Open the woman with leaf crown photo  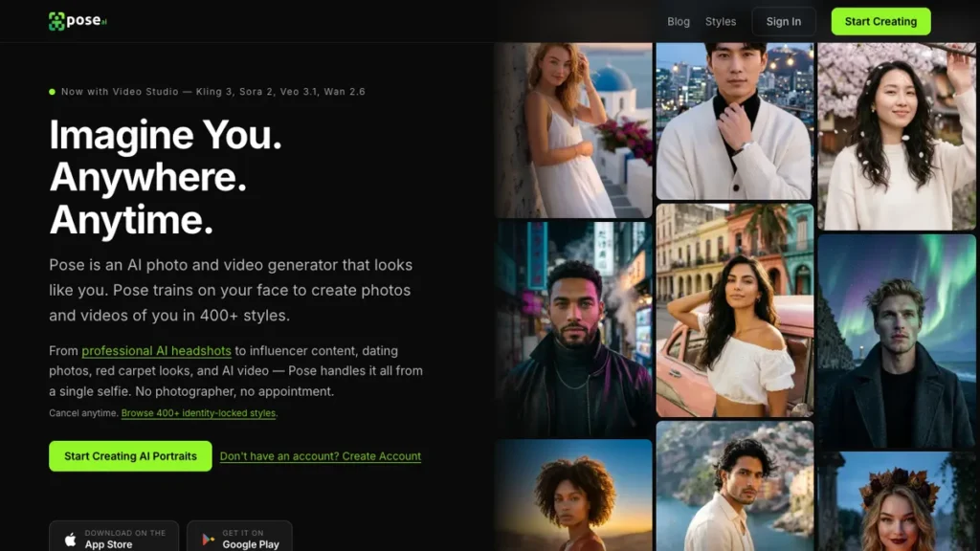pyautogui.click(x=896, y=501)
